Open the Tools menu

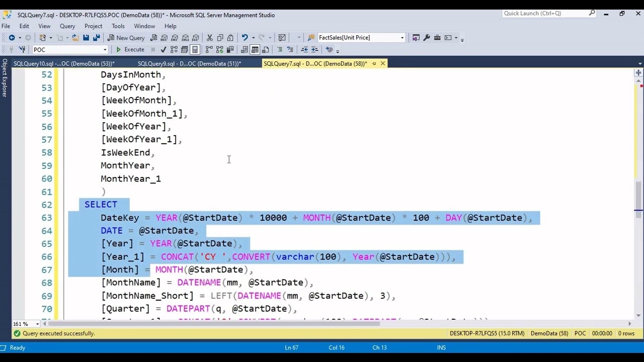click(118, 26)
